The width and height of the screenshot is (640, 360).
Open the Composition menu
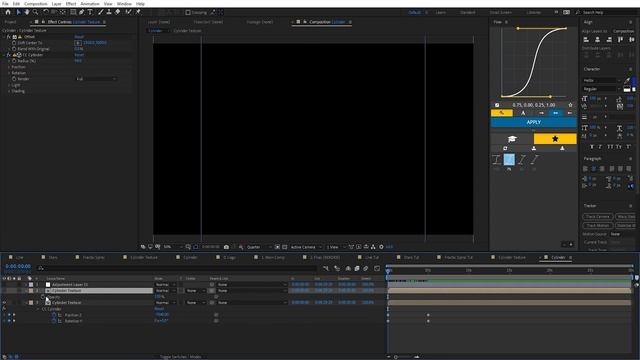36,4
